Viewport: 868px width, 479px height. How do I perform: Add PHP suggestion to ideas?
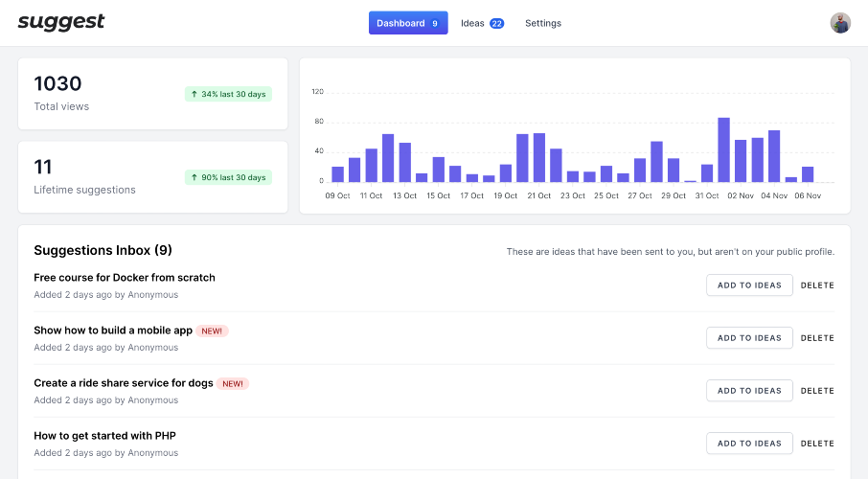pos(749,443)
